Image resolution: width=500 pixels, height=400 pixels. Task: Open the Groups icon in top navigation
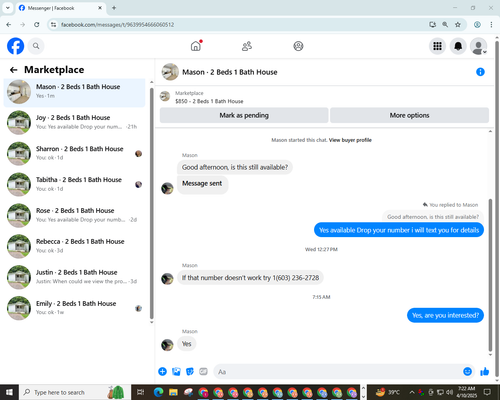298,46
